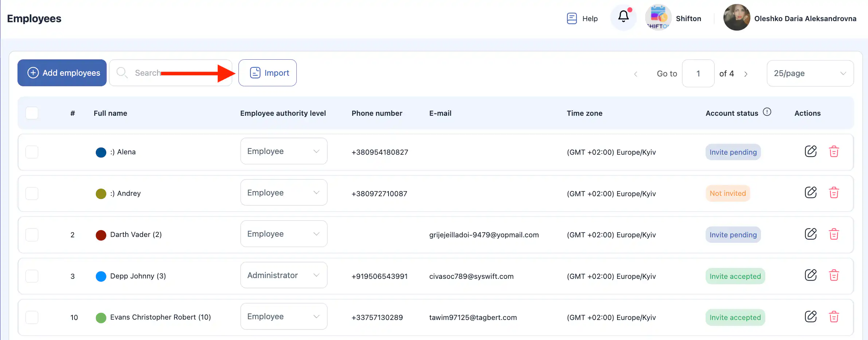The image size is (868, 340).
Task: Click the notification bell icon
Action: click(623, 17)
